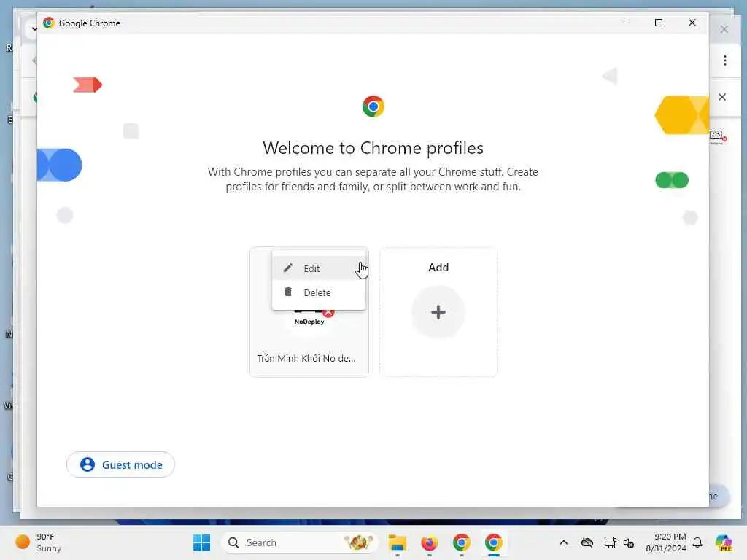The width and height of the screenshot is (747, 560).
Task: Show hidden icons in the system tray
Action: pos(564,542)
